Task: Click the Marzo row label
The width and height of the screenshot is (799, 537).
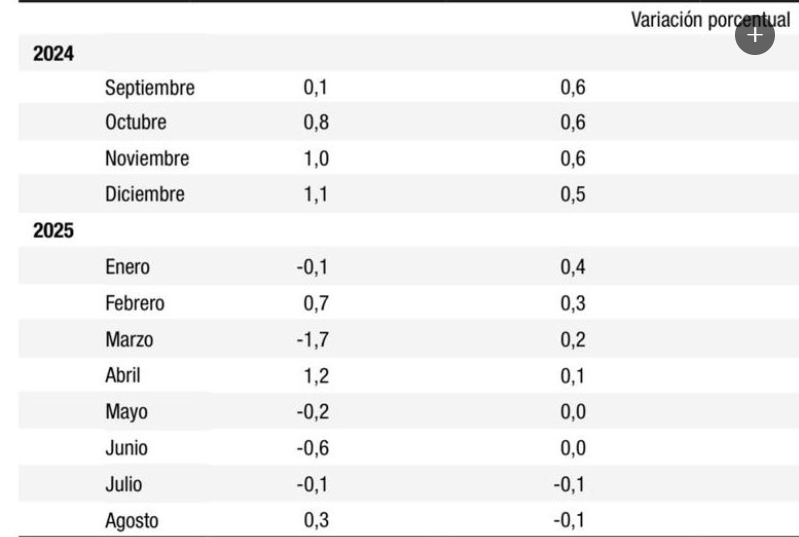Action: 129,340
